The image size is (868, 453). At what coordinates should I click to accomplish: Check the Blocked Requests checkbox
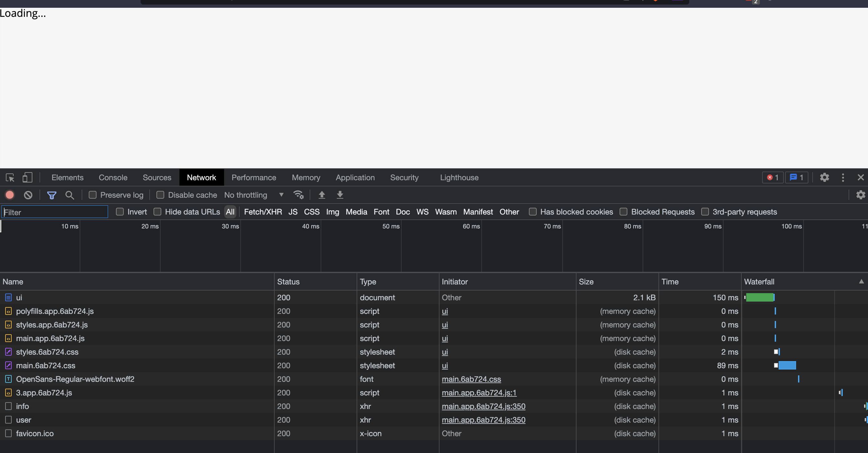point(623,212)
